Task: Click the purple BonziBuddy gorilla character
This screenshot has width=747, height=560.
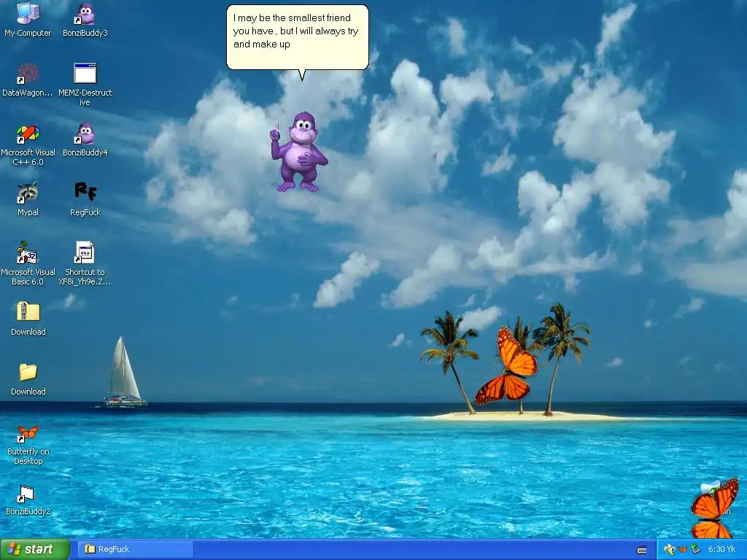Action: click(x=299, y=152)
